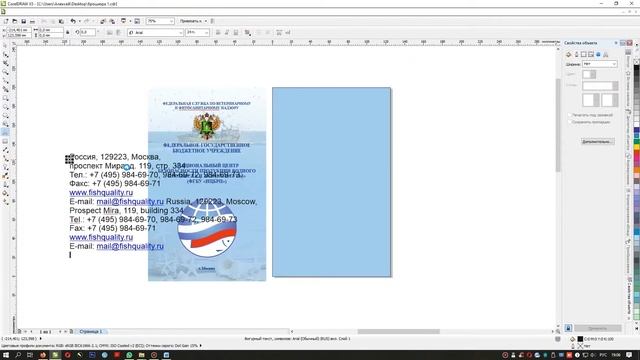Create a new document from the toolbar
The image size is (640, 360).
point(6,21)
